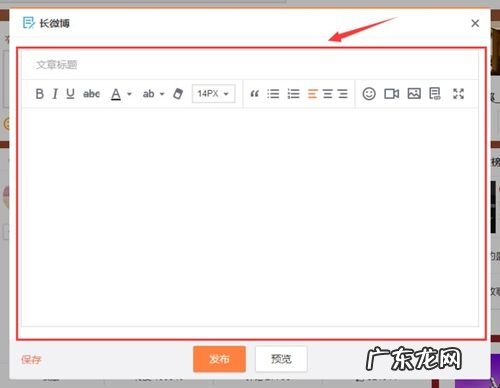Insert a video with the camera icon
This screenshot has height=388, width=500.
pos(391,94)
